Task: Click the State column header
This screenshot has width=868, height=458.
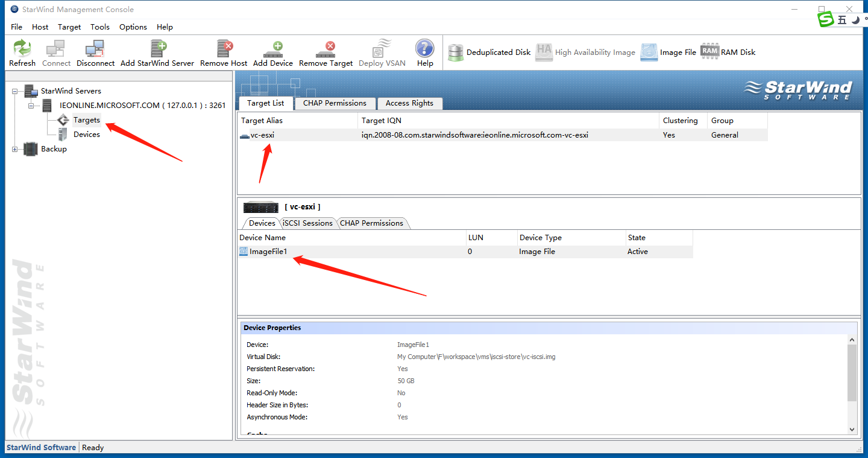Action: coord(659,237)
